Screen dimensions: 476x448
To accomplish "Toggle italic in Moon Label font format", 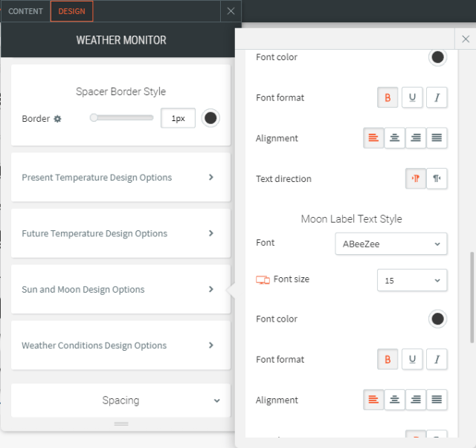I will 437,360.
